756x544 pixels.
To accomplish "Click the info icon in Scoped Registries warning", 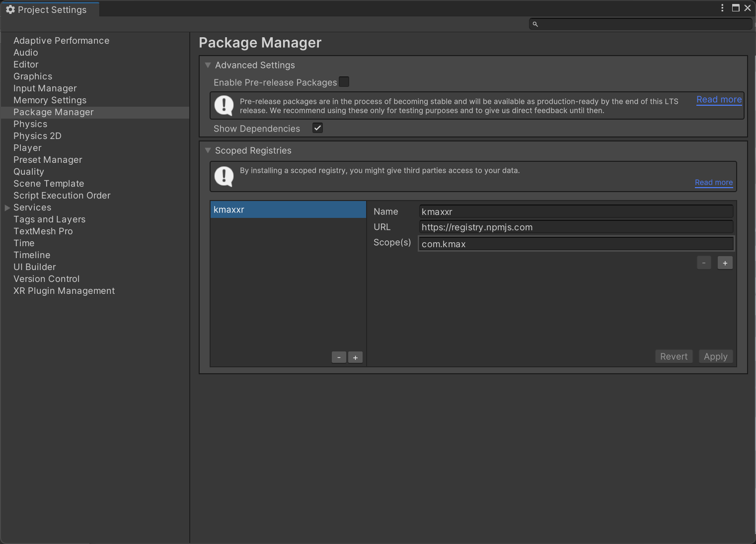I will (224, 177).
